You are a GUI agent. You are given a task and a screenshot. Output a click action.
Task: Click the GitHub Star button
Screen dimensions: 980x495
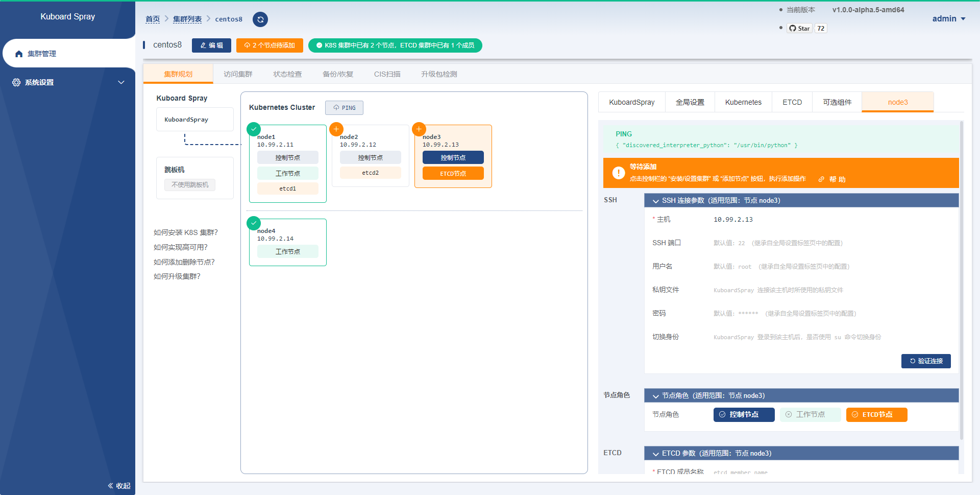(799, 28)
